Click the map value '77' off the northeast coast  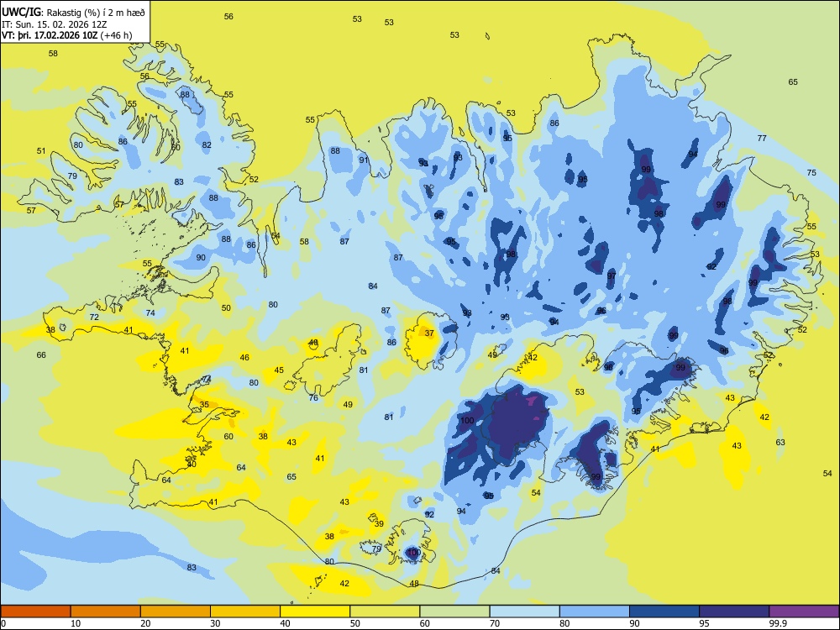click(762, 138)
